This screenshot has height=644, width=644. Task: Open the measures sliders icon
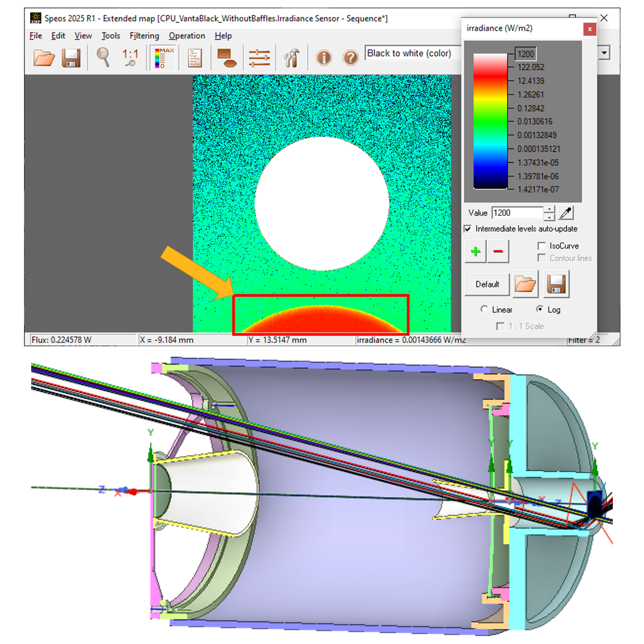(x=259, y=58)
